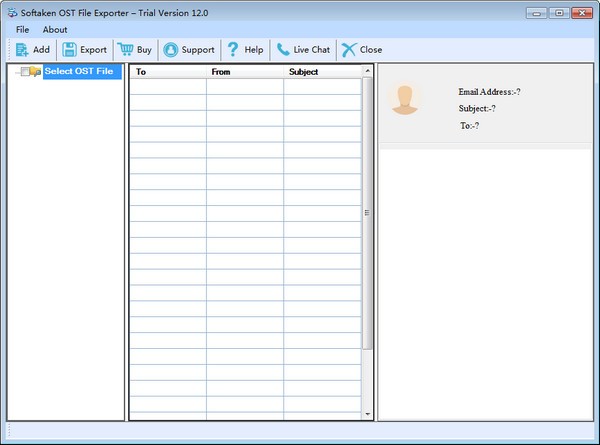
Task: Select the 'Select OST File' tree node
Action: [x=81, y=71]
